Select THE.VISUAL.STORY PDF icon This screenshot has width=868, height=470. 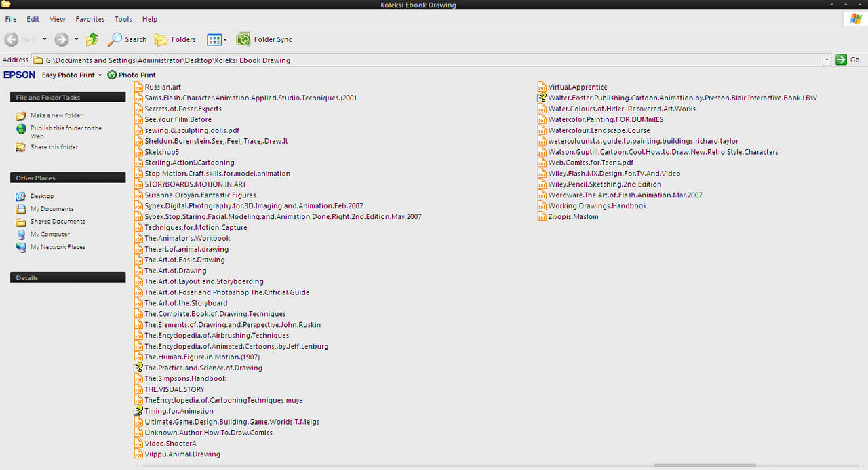click(x=138, y=389)
